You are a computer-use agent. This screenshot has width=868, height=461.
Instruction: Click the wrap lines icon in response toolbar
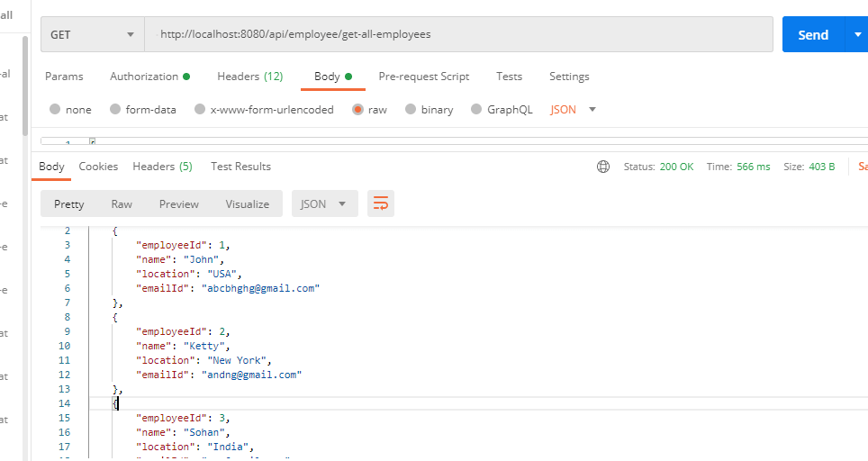381,203
